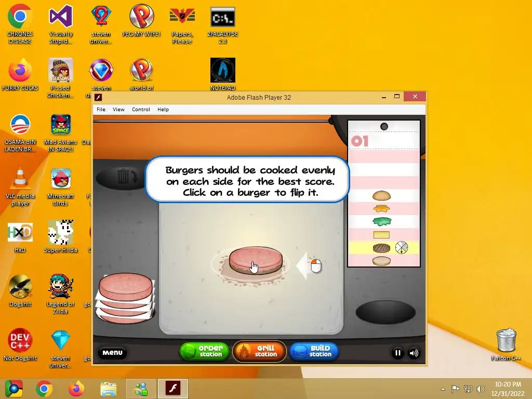Select the Dogshit desktop icon
532x399 pixels.
point(20,291)
